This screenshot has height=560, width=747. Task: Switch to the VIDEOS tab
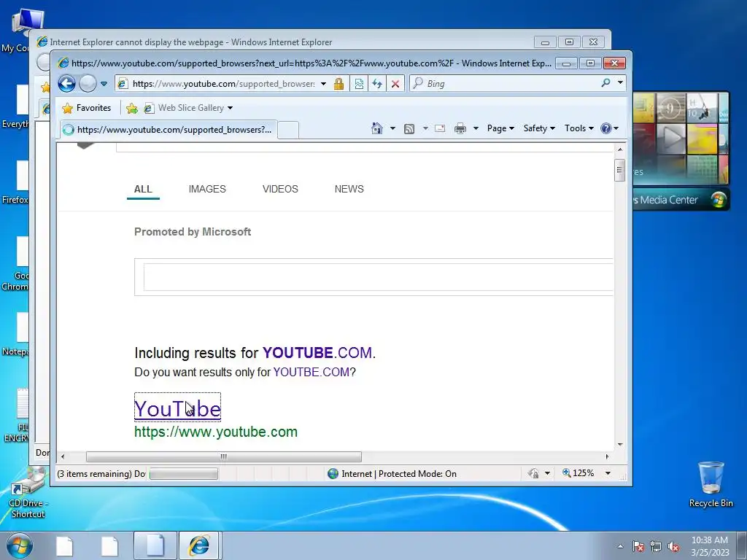[280, 189]
